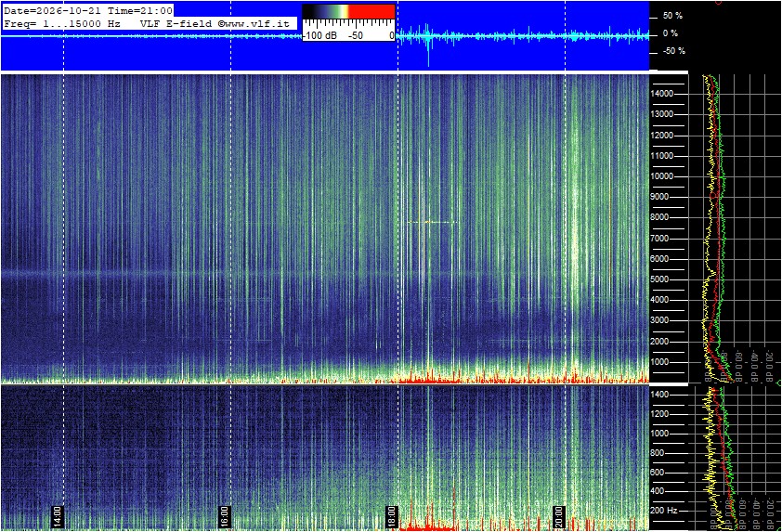Click the 9000 frequency axis label
Screen dimensions: 782x532
point(659,197)
